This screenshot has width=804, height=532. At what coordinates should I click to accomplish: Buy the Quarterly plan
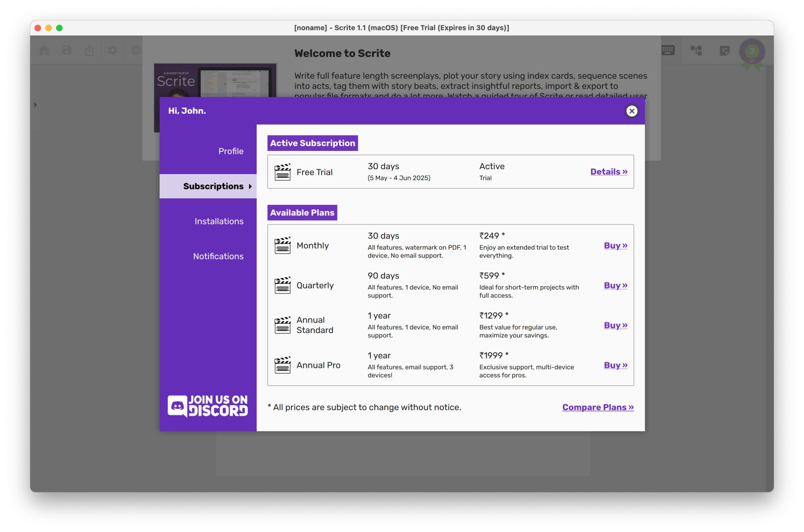615,285
